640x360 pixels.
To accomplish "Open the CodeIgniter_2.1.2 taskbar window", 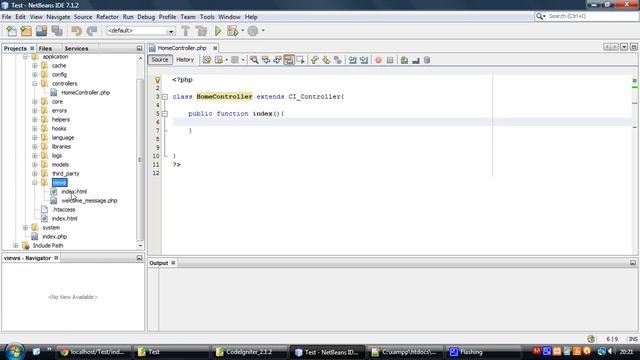I will [249, 352].
